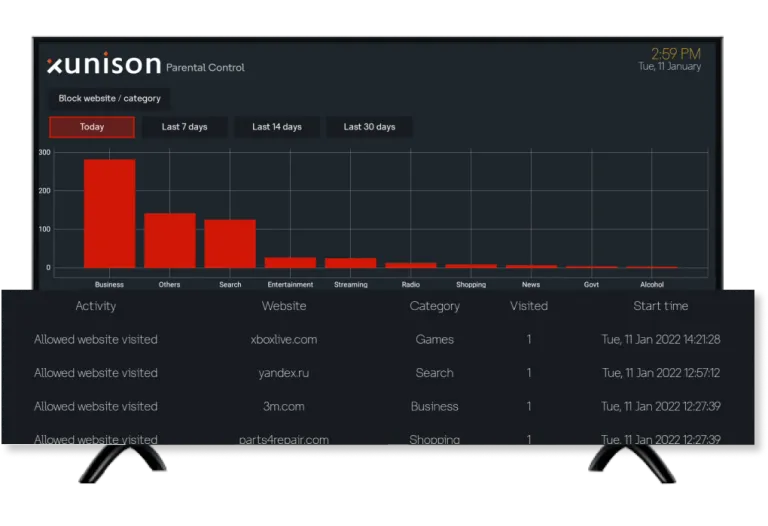Click the 12:57:12 start time cell
Image resolution: width=768 pixels, height=526 pixels.
[661, 373]
